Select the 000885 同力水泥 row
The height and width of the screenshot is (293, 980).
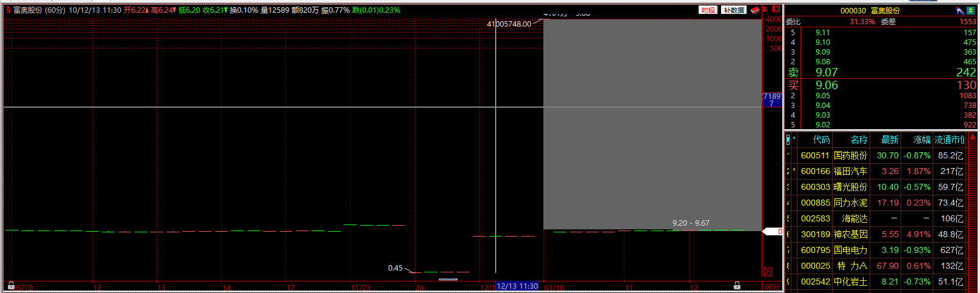(875, 203)
